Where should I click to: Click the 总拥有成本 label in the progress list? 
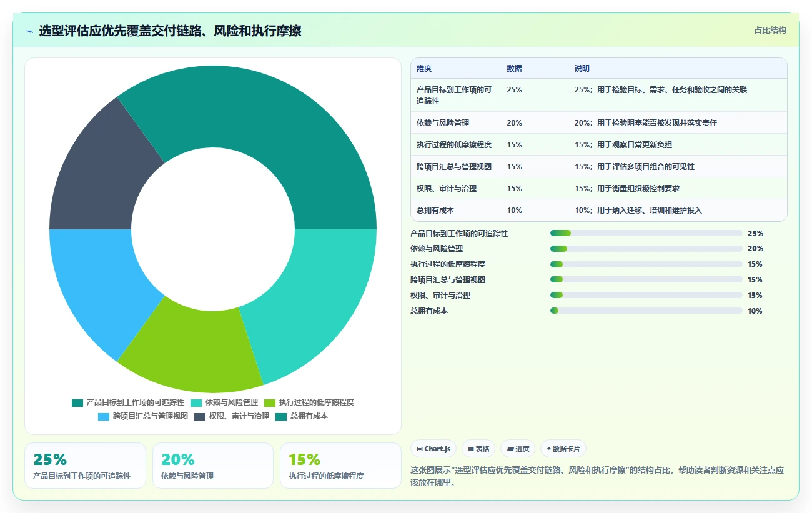(x=429, y=311)
